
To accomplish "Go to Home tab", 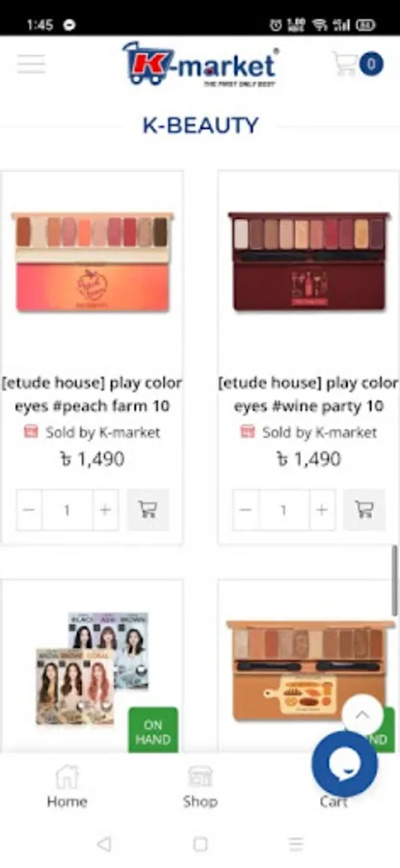I will [67, 787].
